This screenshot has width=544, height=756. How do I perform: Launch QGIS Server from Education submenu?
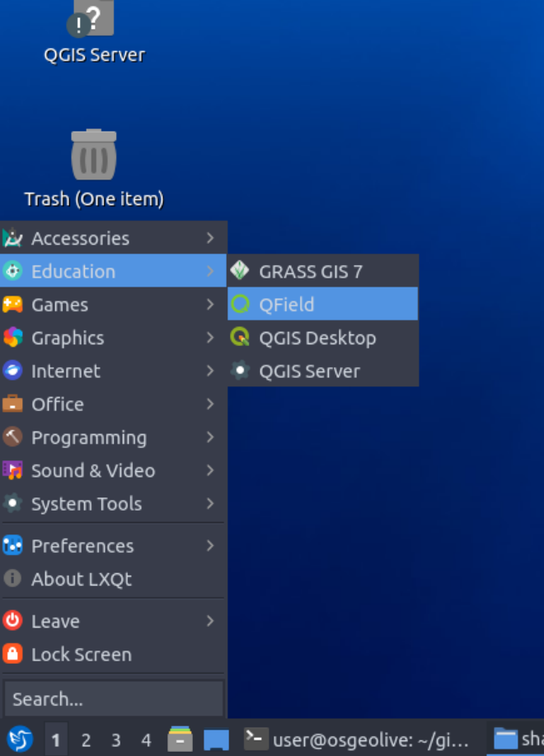point(322,371)
